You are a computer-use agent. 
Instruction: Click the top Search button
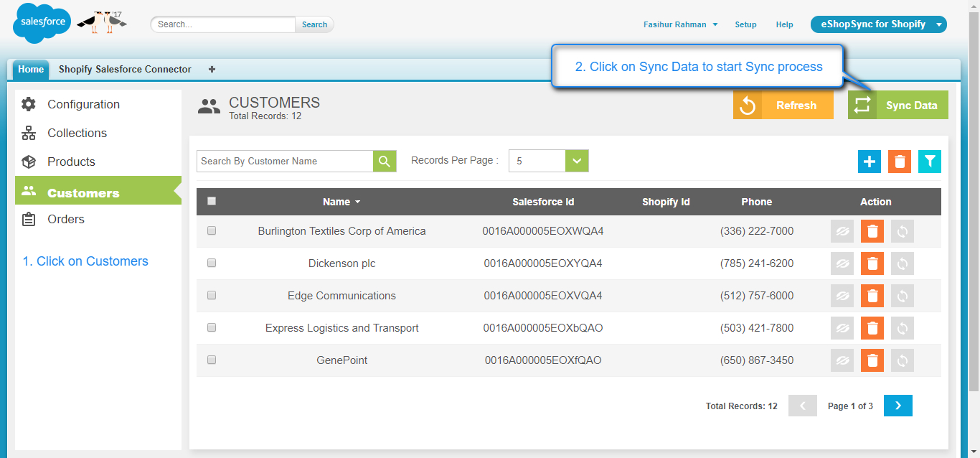click(314, 24)
